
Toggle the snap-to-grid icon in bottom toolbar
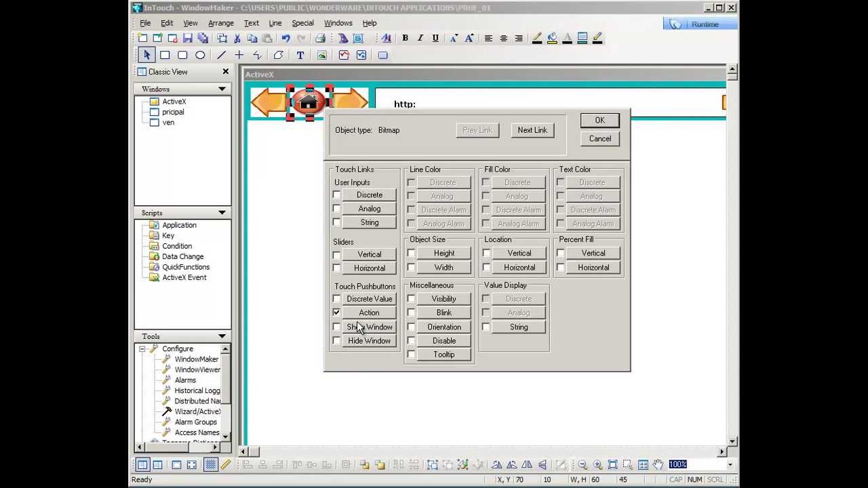(x=210, y=464)
